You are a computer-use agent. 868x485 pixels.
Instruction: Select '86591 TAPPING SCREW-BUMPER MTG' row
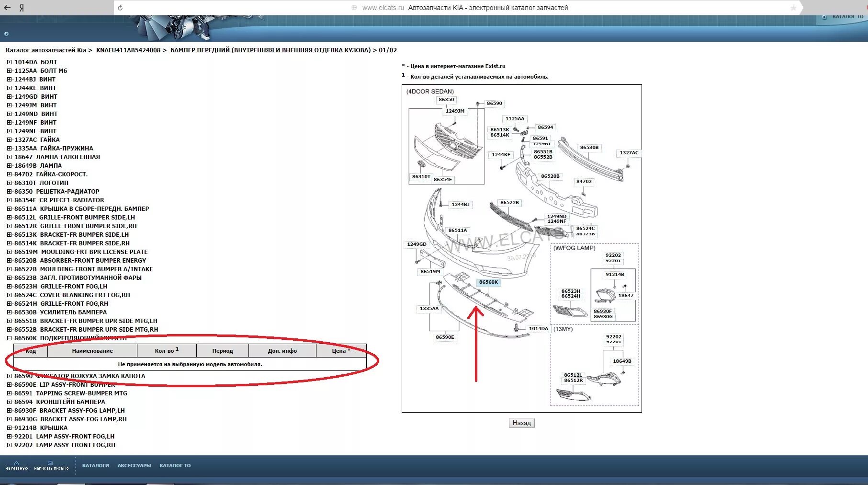pos(71,393)
